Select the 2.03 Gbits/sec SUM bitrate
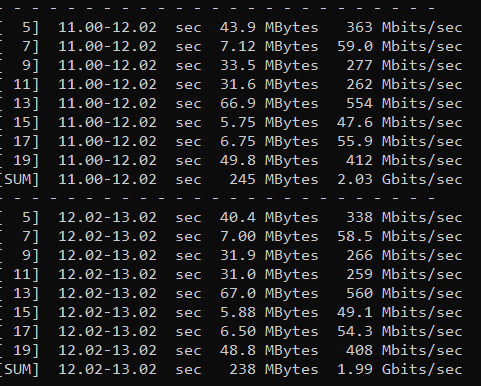Image resolution: width=481 pixels, height=386 pixels. coord(400,180)
